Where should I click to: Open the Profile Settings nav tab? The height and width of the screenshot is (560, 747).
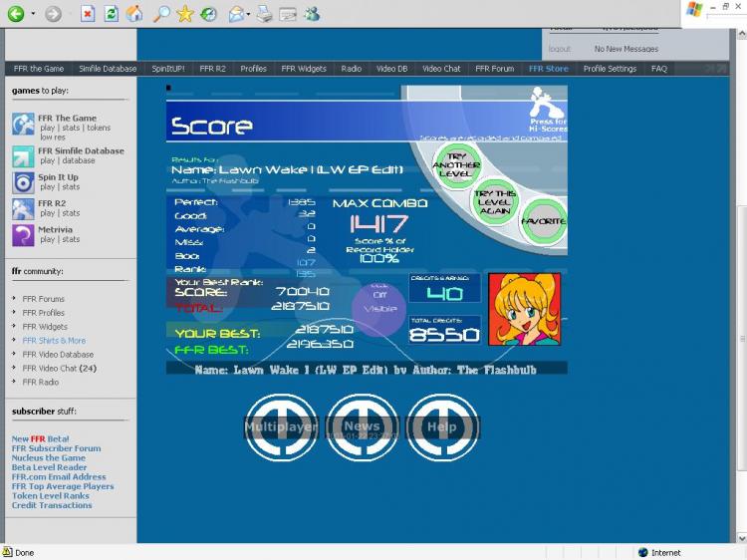(x=610, y=69)
